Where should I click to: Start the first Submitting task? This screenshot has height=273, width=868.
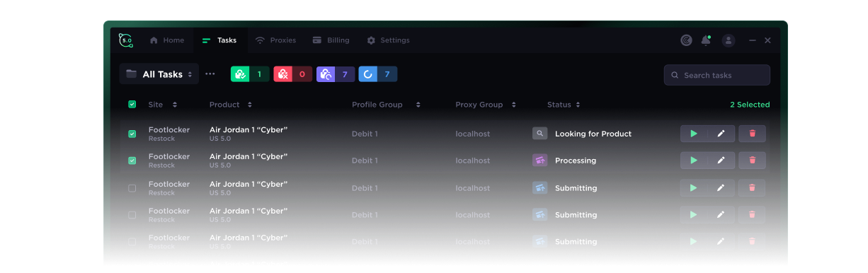pos(694,188)
